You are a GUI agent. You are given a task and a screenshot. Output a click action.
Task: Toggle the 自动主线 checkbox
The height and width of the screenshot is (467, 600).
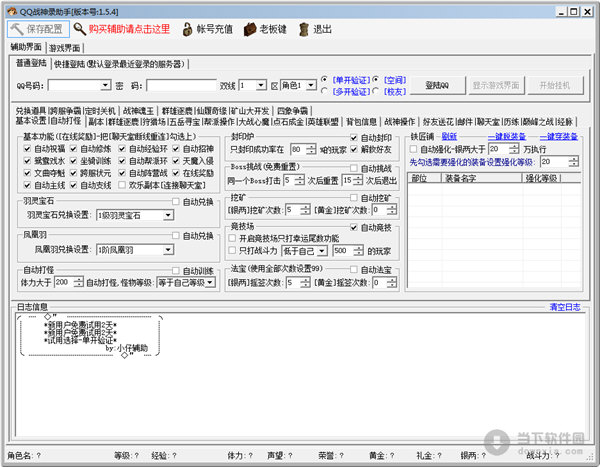point(27,185)
